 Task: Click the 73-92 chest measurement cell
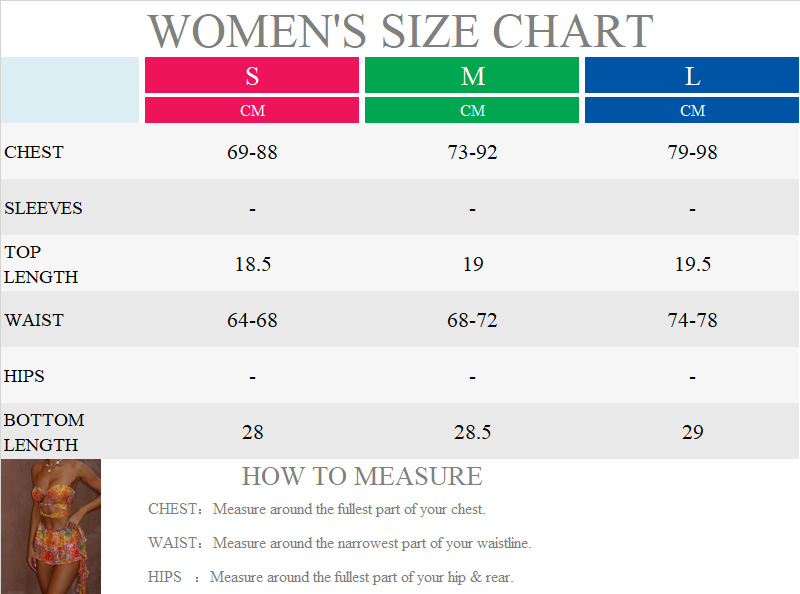click(x=472, y=152)
